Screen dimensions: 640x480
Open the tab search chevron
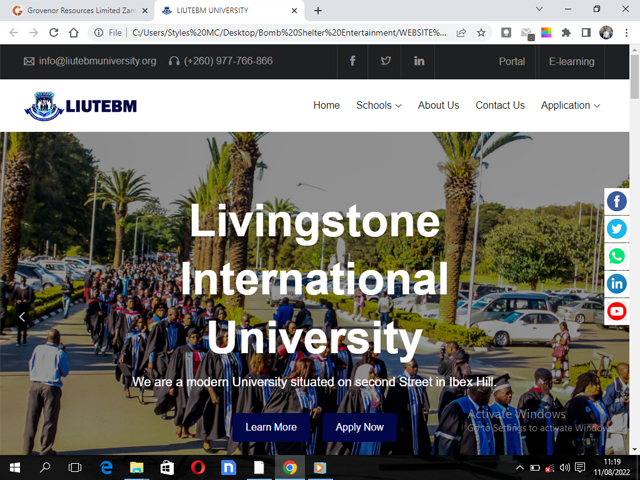click(x=539, y=9)
